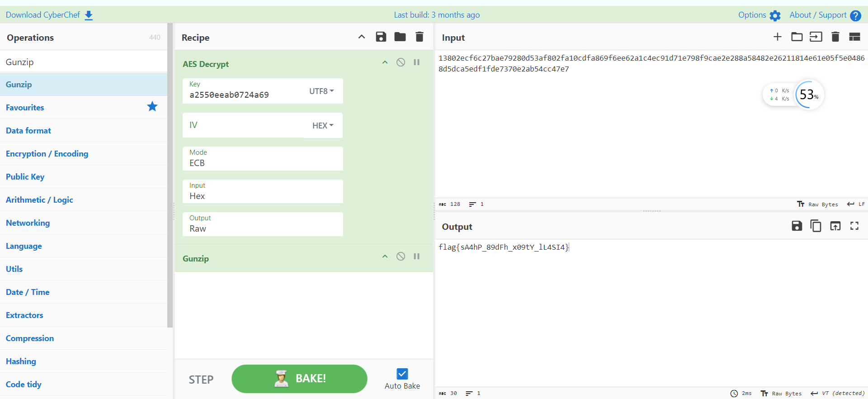The height and width of the screenshot is (399, 868).
Task: Add a new input tab with plus icon
Action: tap(778, 37)
